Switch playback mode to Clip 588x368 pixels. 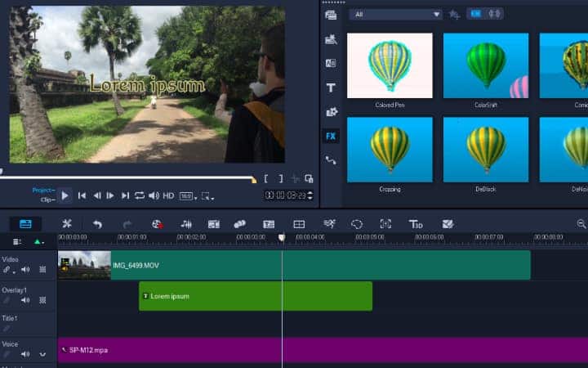click(47, 199)
